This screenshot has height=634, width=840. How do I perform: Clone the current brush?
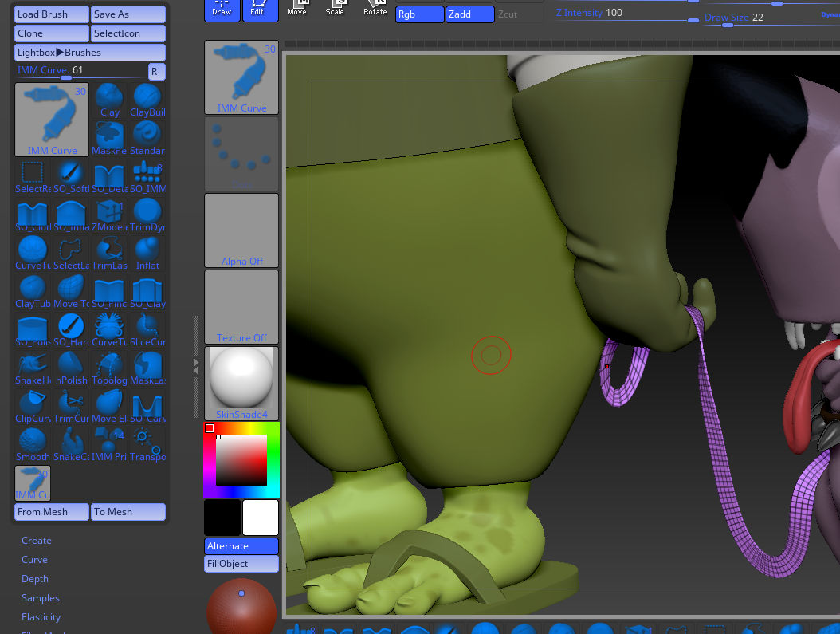click(x=52, y=33)
